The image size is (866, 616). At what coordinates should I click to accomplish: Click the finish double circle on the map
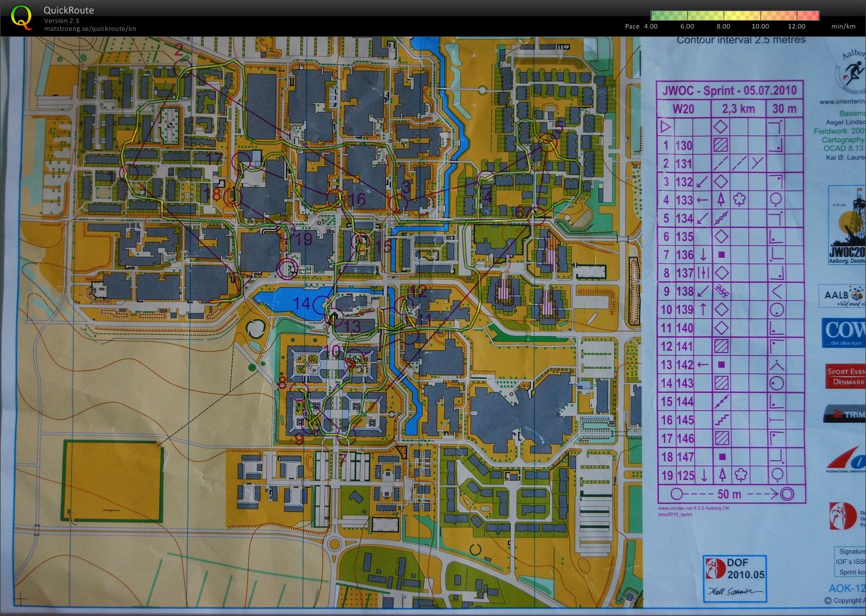288,268
